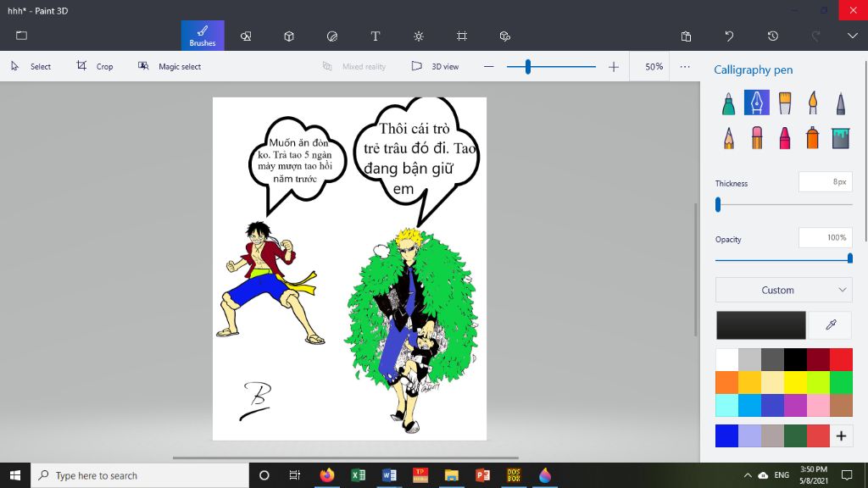This screenshot has width=868, height=488.
Task: Open Excel from the taskbar
Action: [x=359, y=475]
